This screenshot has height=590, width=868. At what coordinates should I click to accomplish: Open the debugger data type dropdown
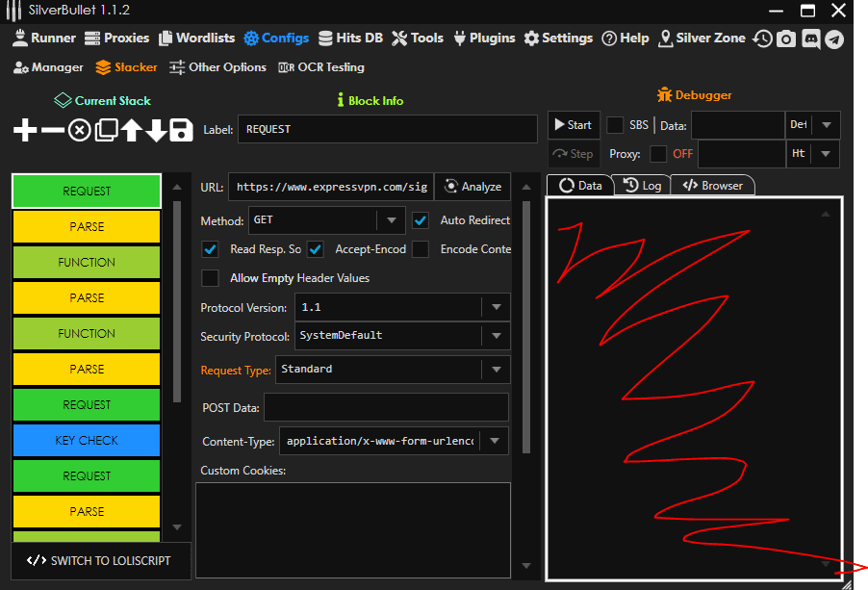(x=812, y=125)
